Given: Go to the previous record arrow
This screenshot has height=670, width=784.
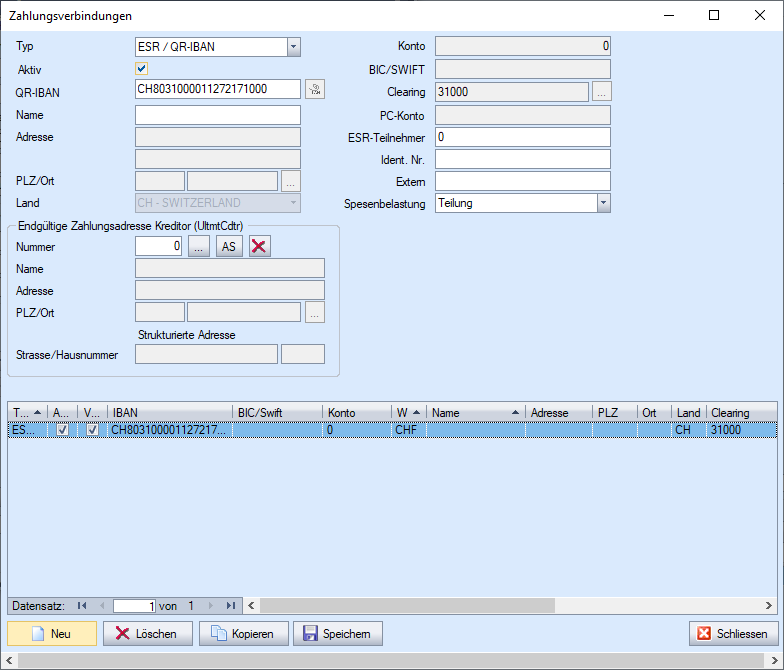Looking at the screenshot, I should click(101, 605).
